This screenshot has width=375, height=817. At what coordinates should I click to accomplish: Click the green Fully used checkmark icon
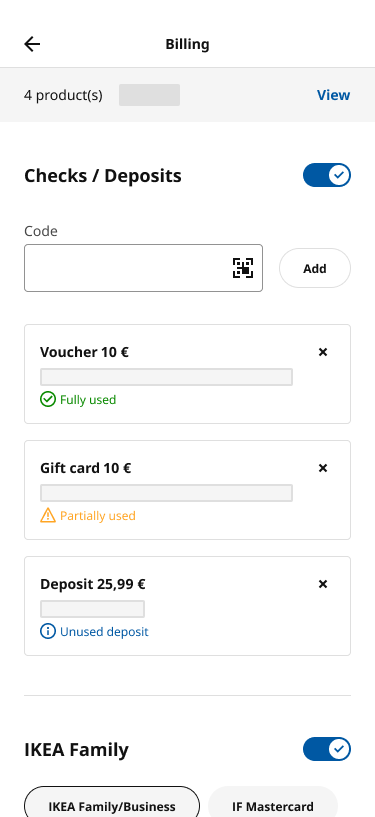pyautogui.click(x=48, y=400)
